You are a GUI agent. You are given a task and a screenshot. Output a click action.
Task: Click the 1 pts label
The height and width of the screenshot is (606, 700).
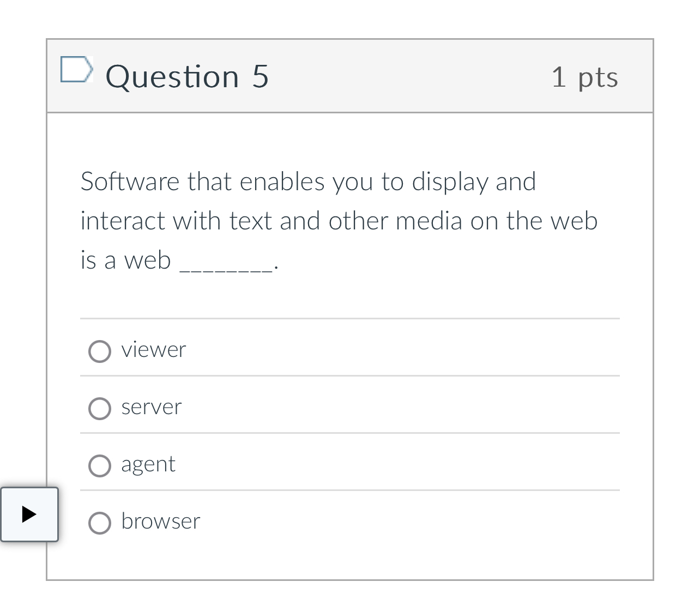tap(585, 76)
